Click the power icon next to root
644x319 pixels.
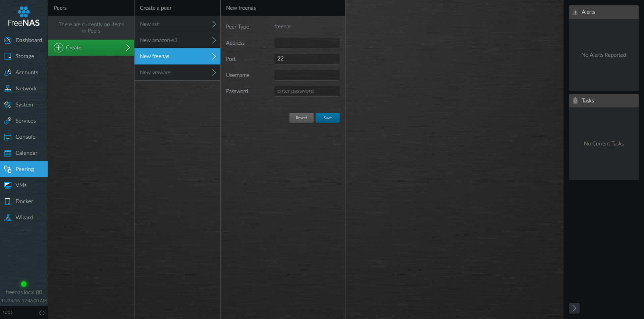coord(42,312)
